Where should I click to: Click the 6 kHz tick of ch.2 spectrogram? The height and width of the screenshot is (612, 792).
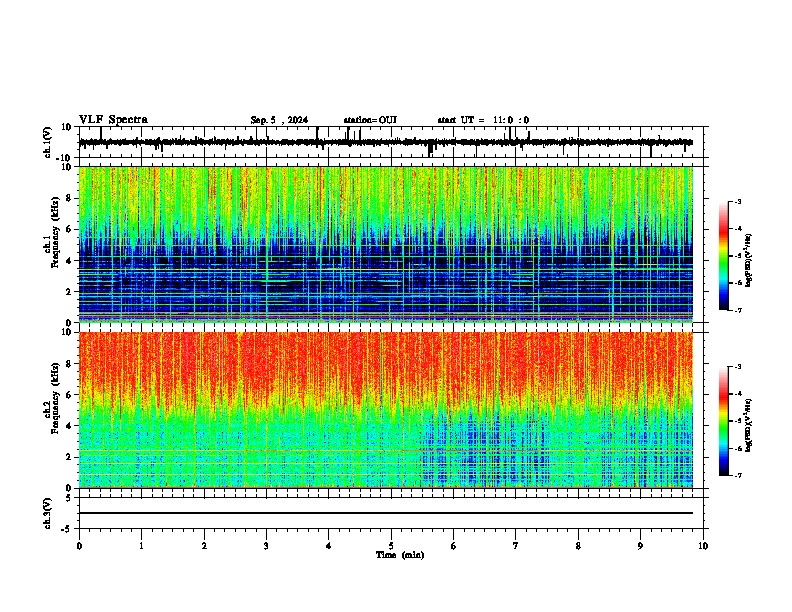pos(70,395)
